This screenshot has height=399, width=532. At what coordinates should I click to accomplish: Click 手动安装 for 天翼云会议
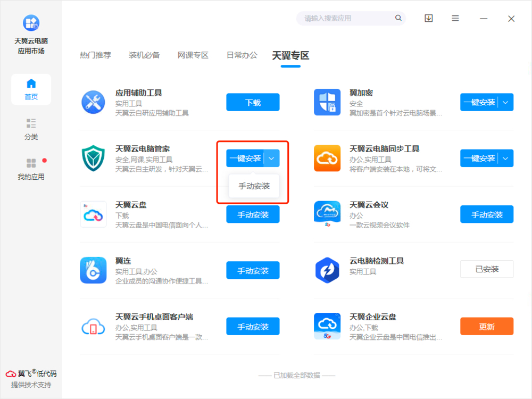[487, 214]
